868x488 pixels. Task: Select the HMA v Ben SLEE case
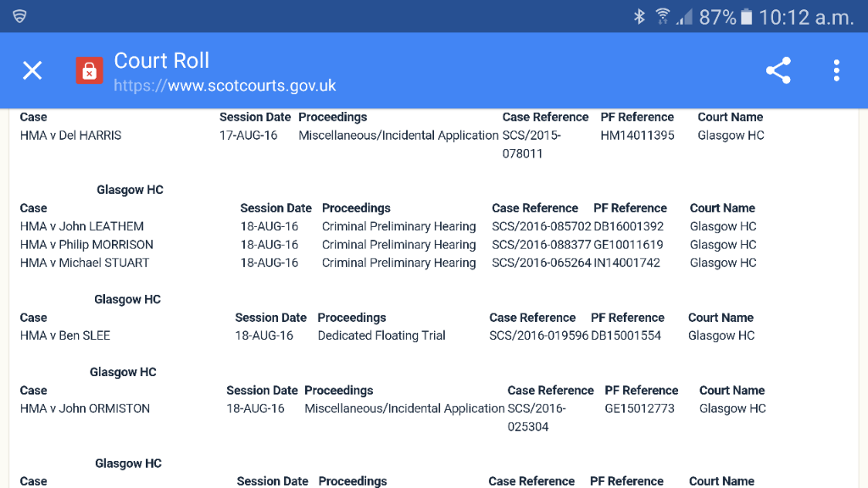tap(65, 335)
